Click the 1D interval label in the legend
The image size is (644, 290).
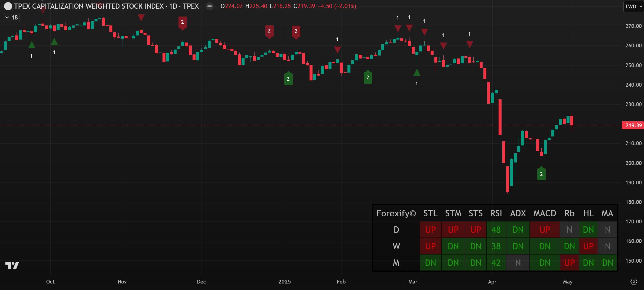(x=173, y=6)
